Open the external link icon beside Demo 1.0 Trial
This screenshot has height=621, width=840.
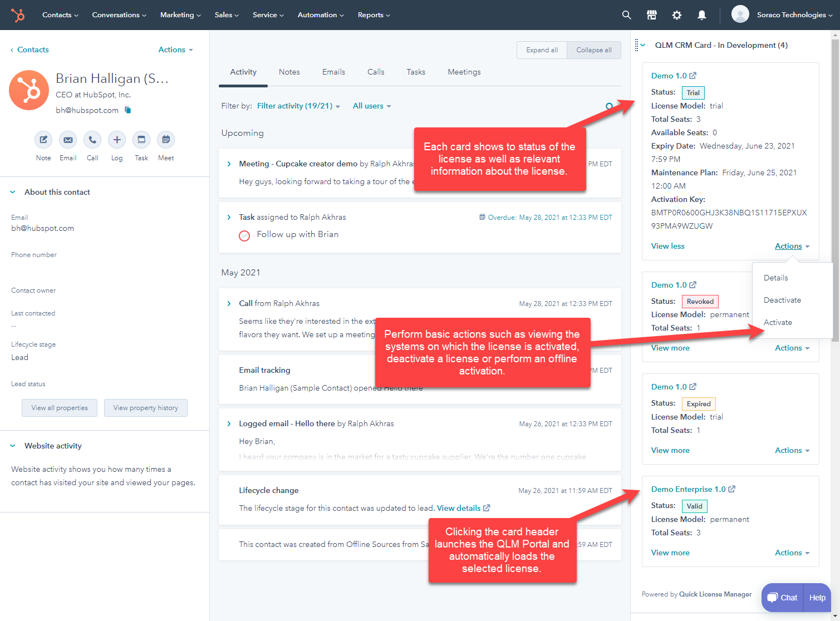coord(693,76)
